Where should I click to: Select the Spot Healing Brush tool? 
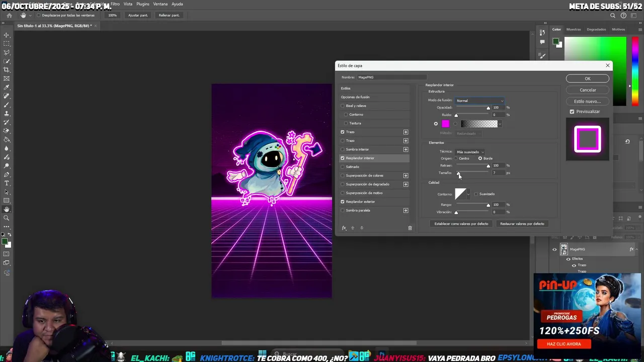point(7,96)
